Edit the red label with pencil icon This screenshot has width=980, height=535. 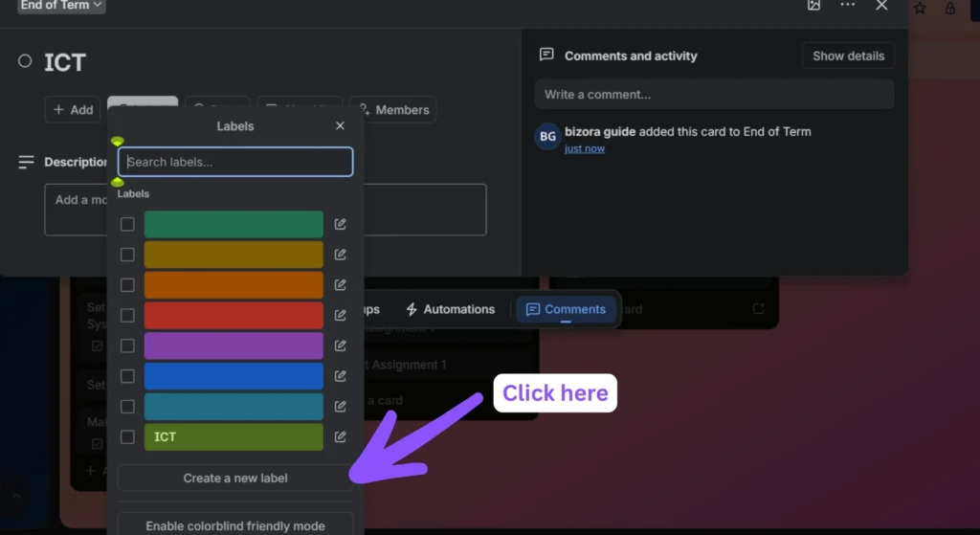point(340,315)
